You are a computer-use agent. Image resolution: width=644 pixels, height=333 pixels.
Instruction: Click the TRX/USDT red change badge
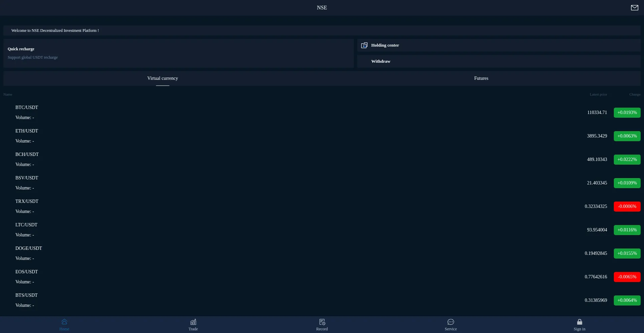(627, 207)
